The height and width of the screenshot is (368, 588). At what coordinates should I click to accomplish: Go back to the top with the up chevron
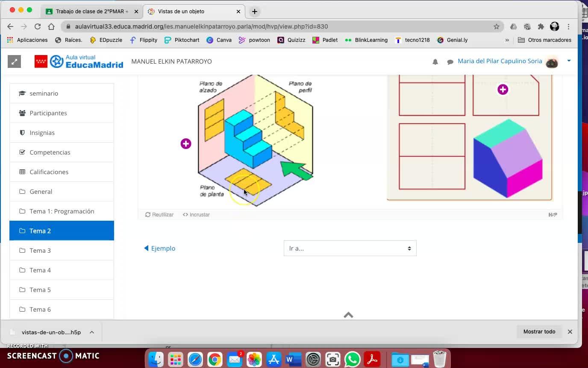[x=348, y=315]
